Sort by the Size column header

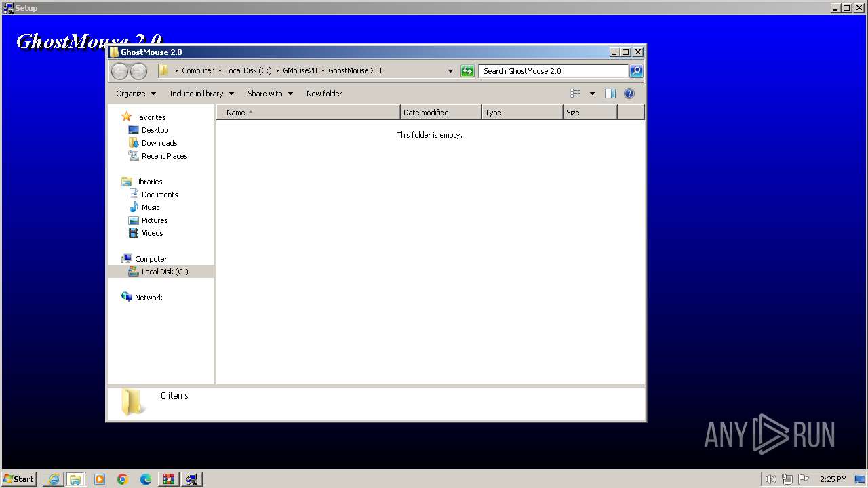coord(590,113)
